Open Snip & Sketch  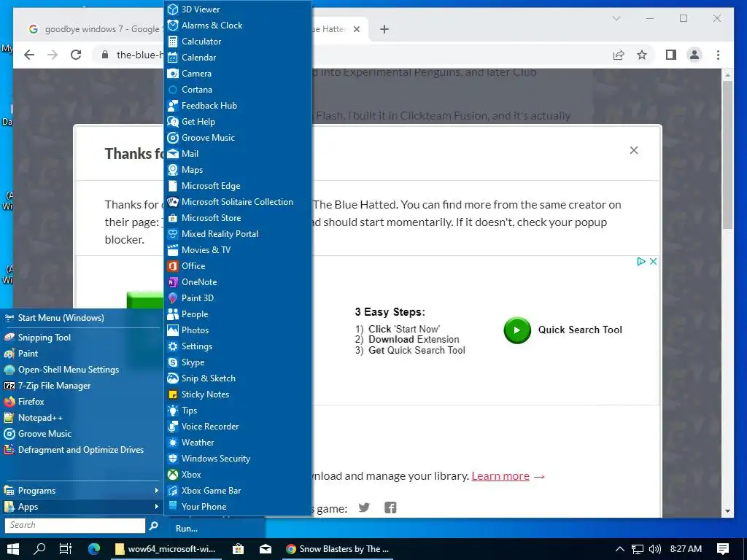(239, 378)
